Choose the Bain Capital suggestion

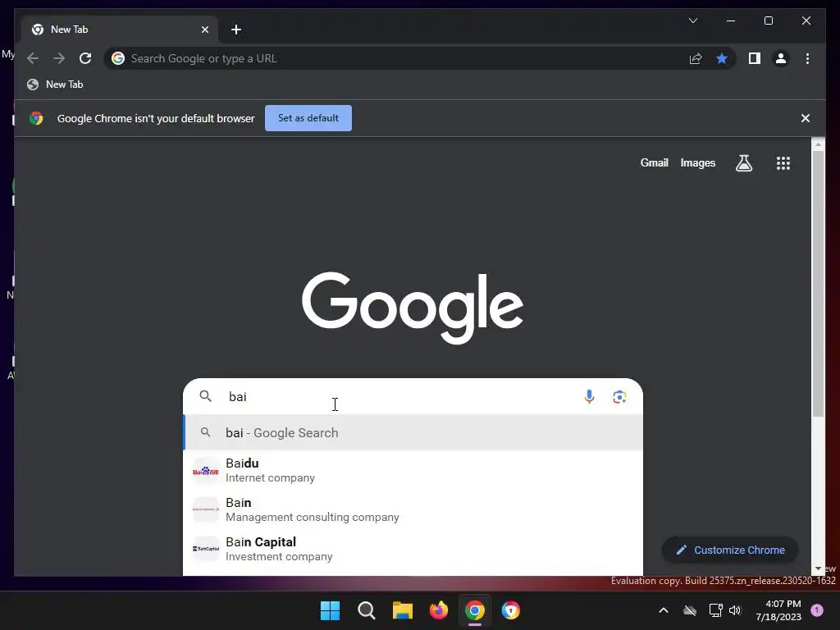click(413, 549)
